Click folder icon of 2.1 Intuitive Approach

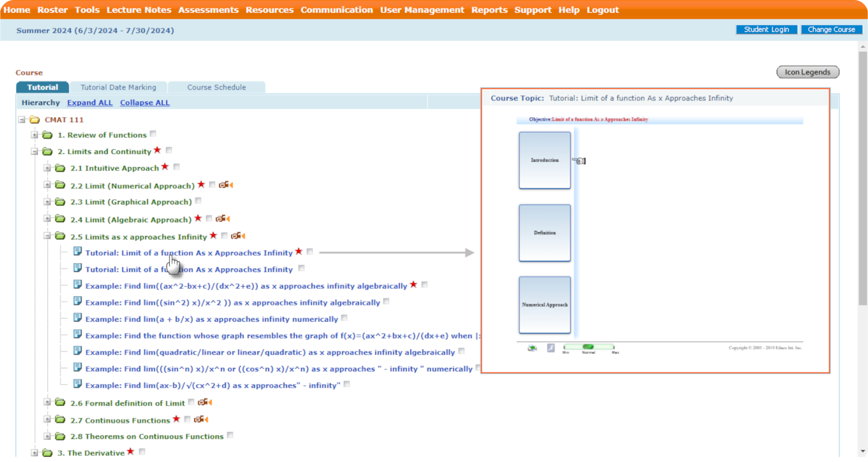tap(60, 168)
